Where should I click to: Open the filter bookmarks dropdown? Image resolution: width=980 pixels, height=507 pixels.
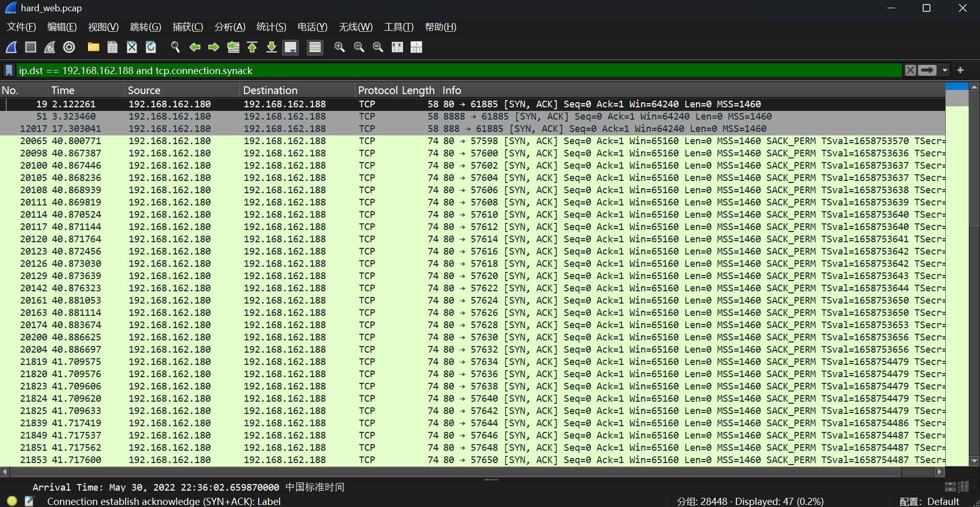tap(9, 71)
